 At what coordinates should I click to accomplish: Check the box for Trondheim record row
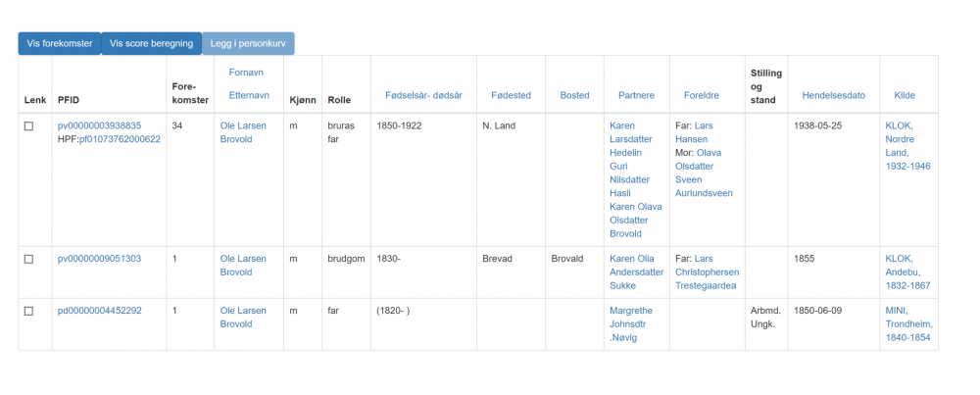tap(28, 311)
